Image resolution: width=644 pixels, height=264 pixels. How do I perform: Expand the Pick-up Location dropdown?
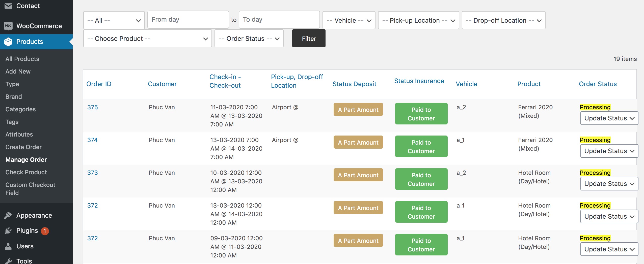click(418, 20)
